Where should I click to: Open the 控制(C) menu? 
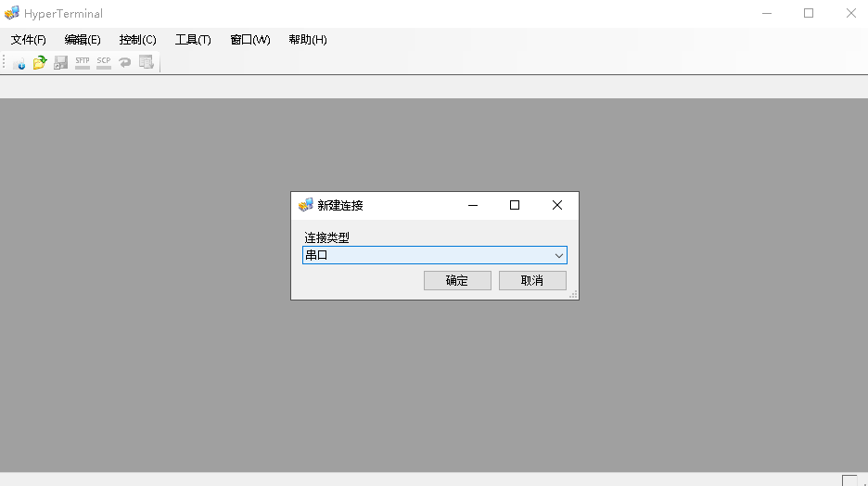click(x=137, y=40)
